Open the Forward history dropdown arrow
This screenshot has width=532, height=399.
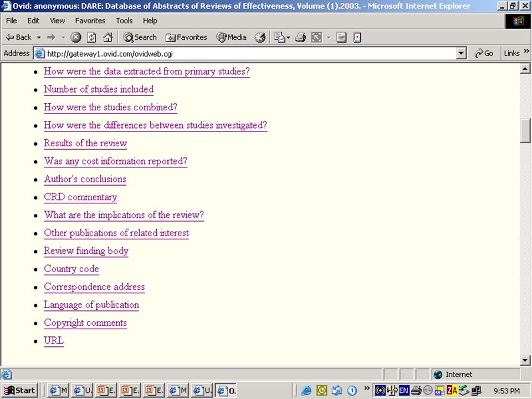(63, 37)
